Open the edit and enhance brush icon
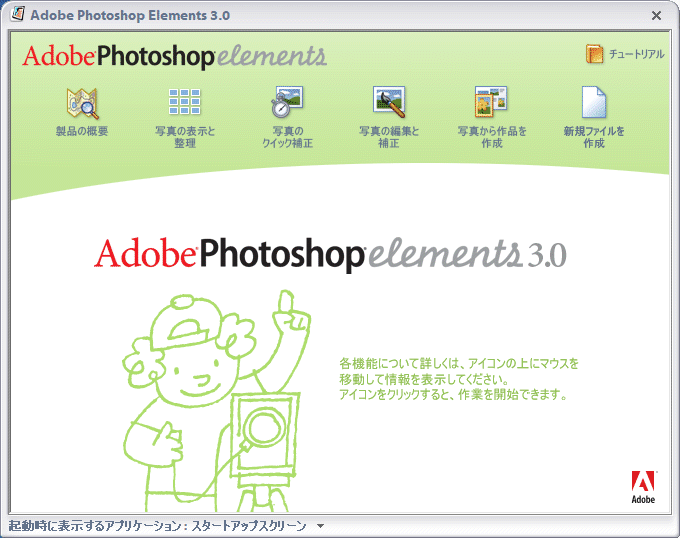Viewport: 680px width, 538px height. tap(389, 102)
